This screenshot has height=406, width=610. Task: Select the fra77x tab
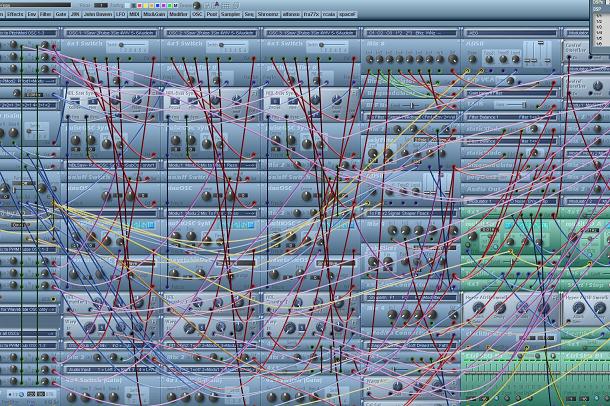click(311, 14)
